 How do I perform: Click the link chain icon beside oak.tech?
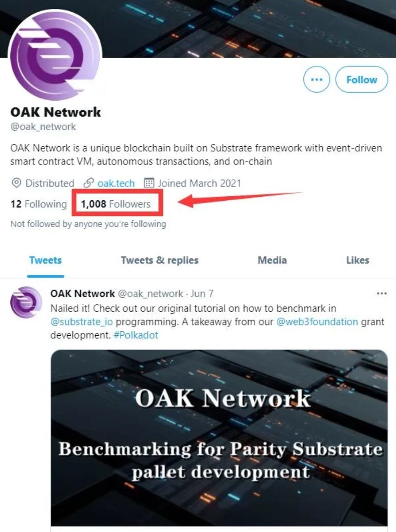[88, 183]
